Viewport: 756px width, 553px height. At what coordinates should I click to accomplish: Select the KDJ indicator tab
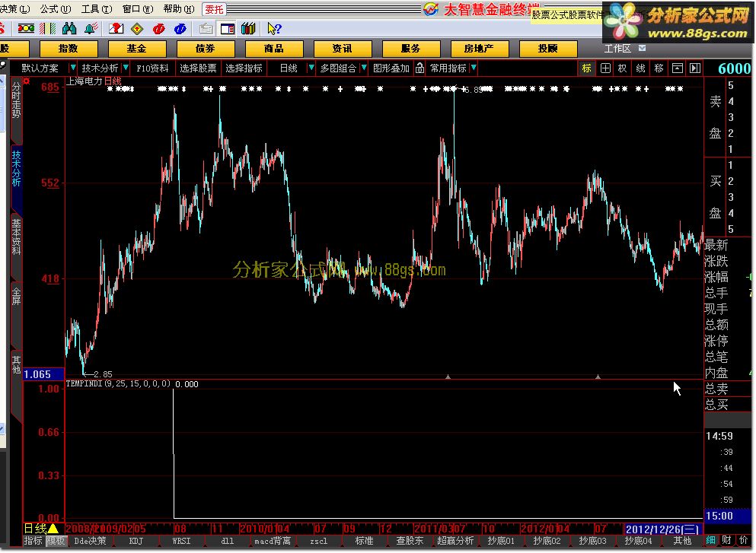(x=136, y=541)
